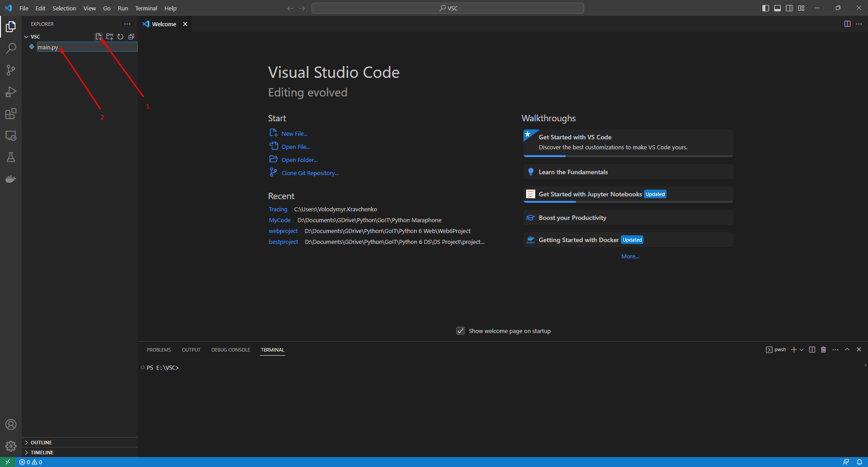The height and width of the screenshot is (467, 868).
Task: Open Manage settings gear
Action: pyautogui.click(x=11, y=446)
